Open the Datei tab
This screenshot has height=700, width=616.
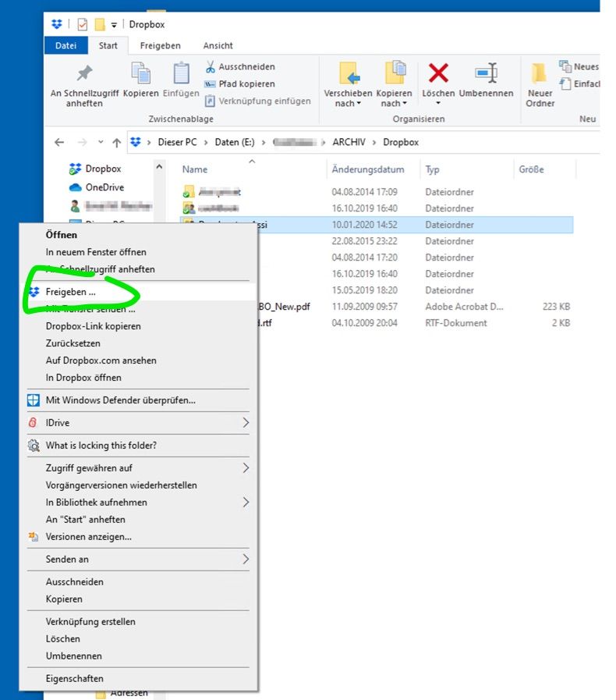pos(66,46)
